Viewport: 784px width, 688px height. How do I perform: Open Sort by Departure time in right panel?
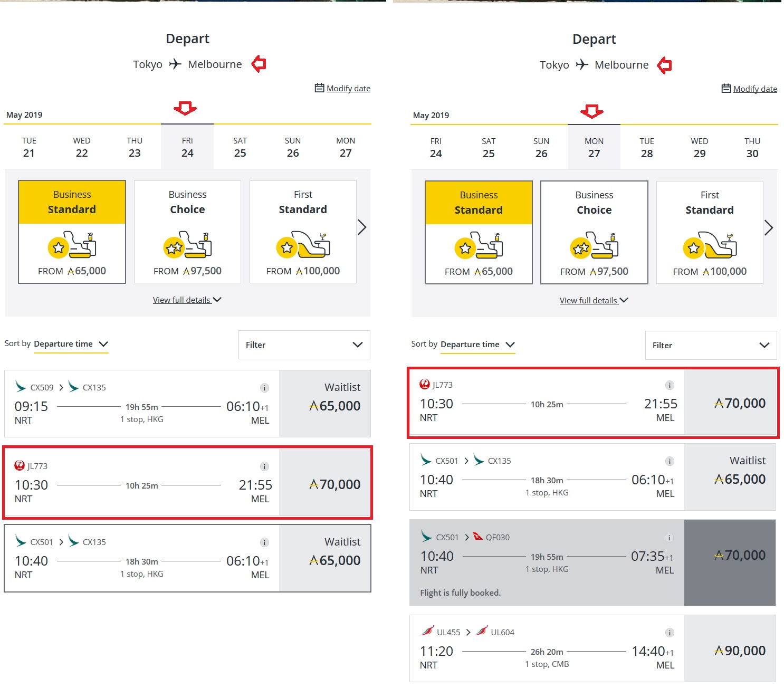477,345
